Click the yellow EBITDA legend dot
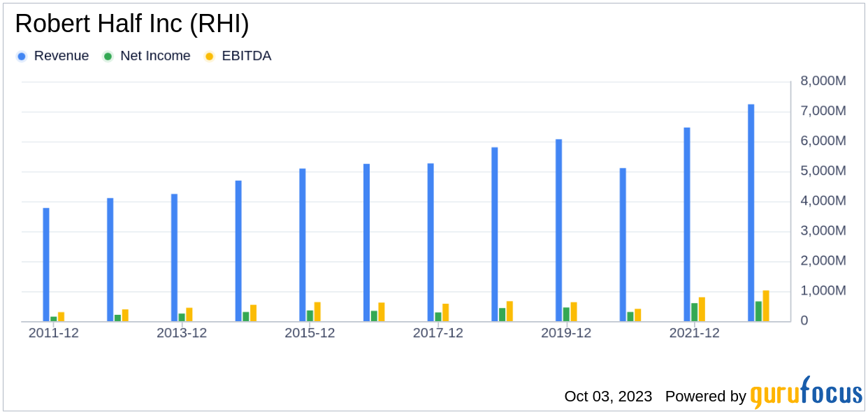This screenshot has height=414, width=868. coord(209,57)
